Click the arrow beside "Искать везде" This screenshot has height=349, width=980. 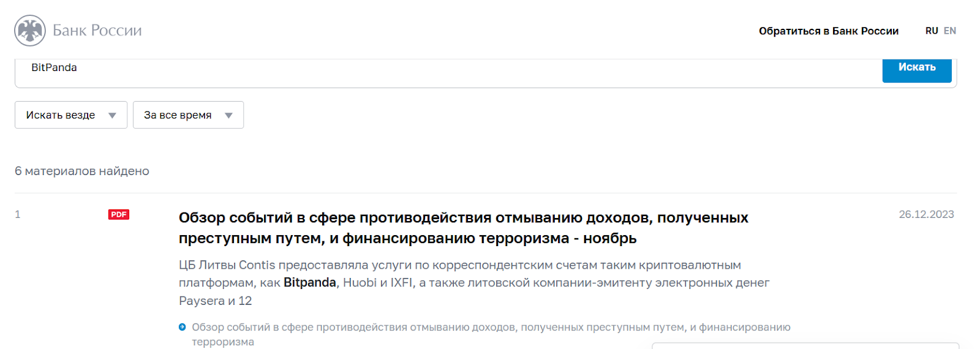tap(112, 115)
